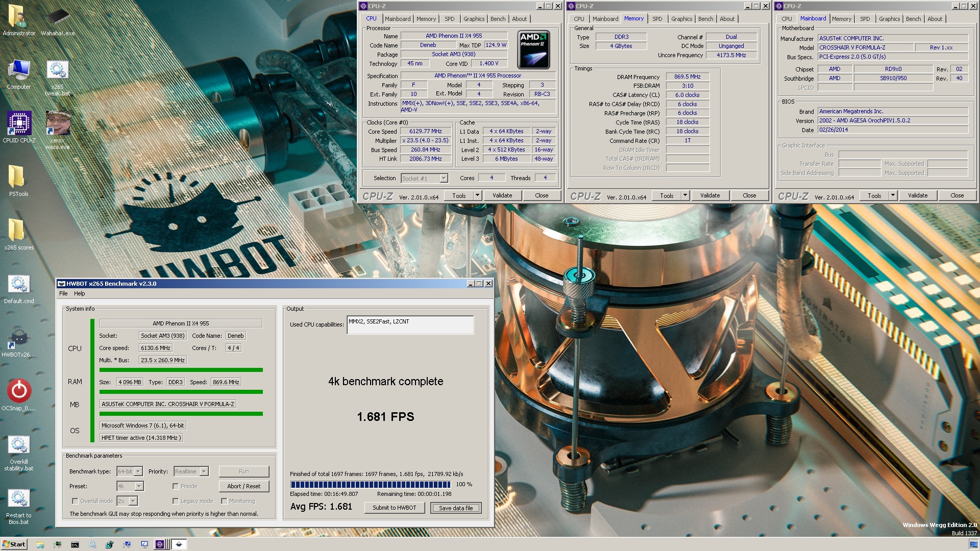Click the DRAM Frequency 869.5 MHz value
This screenshot has height=551, width=980.
(688, 77)
